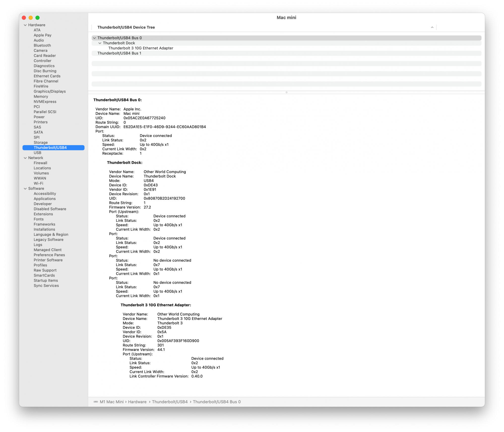Click the sort arrow in column header

[432, 27]
